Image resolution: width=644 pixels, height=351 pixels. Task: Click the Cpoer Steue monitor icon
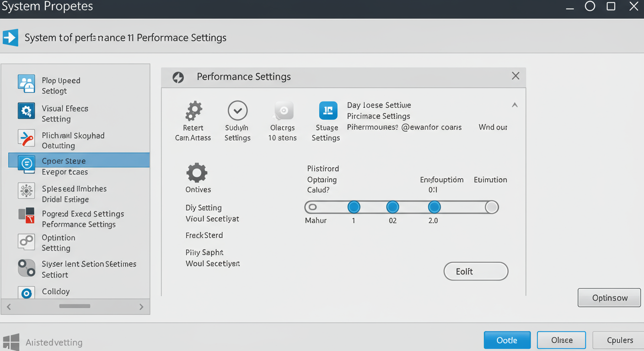point(27,164)
